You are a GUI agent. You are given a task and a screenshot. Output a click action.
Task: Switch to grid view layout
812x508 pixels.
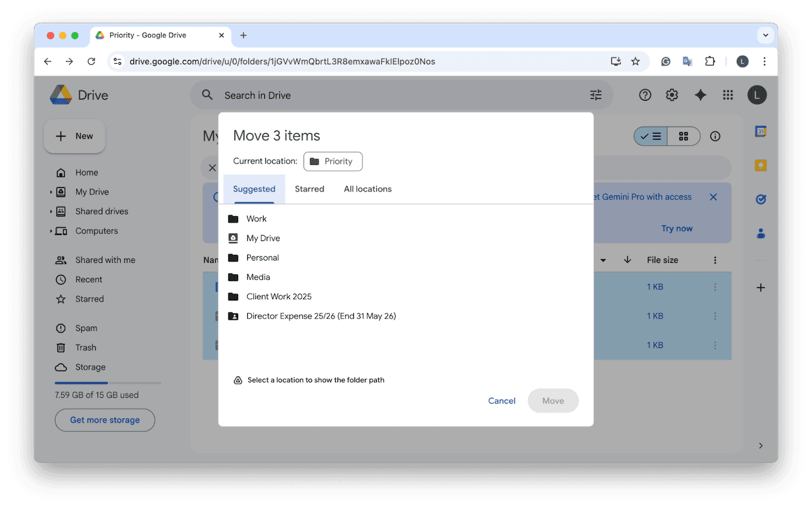[x=684, y=136]
